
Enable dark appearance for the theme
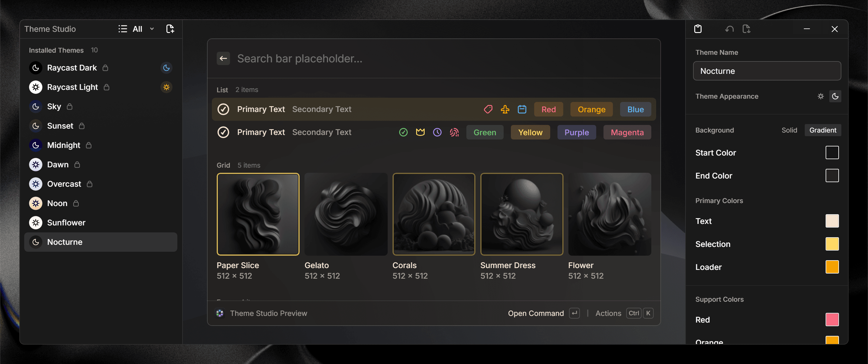835,96
